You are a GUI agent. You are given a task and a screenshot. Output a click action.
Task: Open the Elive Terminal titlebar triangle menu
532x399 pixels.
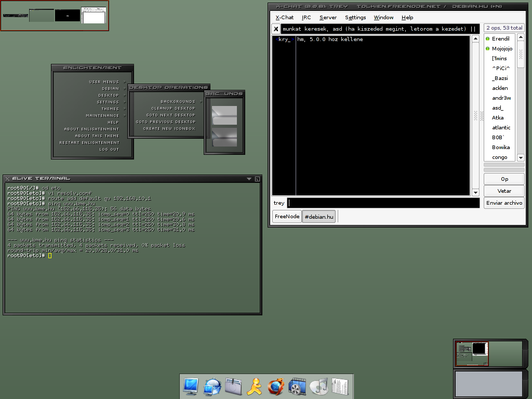(249, 179)
